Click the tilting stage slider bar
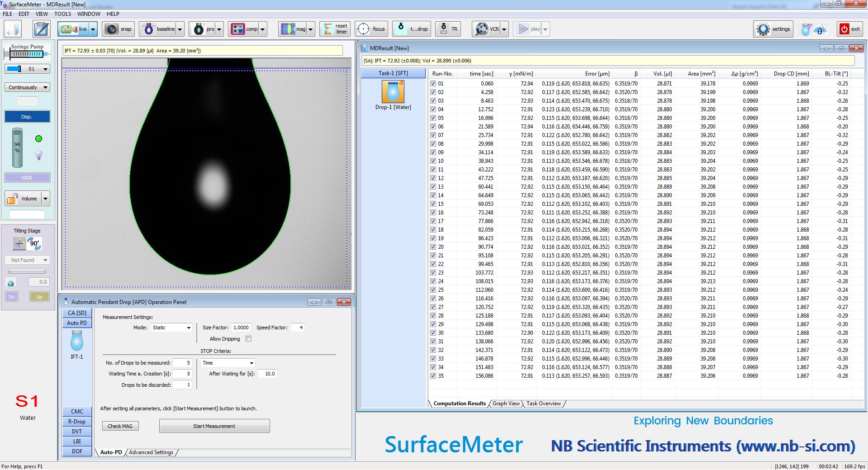 [27, 271]
